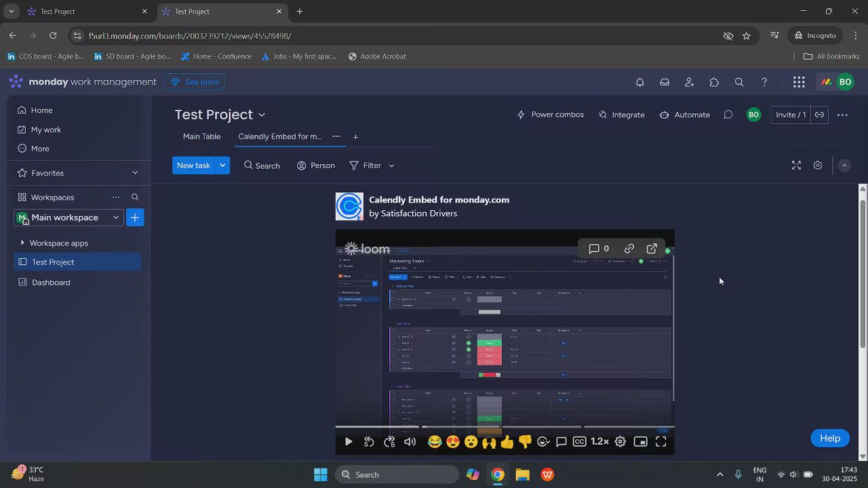Image resolution: width=868 pixels, height=488 pixels.
Task: Add a comment on the video
Action: click(x=561, y=442)
